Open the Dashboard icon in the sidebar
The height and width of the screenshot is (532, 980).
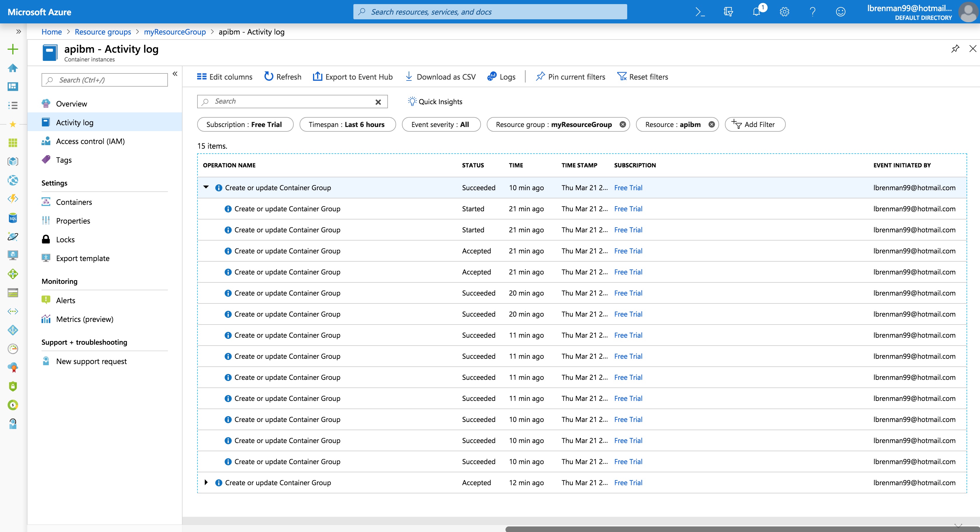click(13, 86)
